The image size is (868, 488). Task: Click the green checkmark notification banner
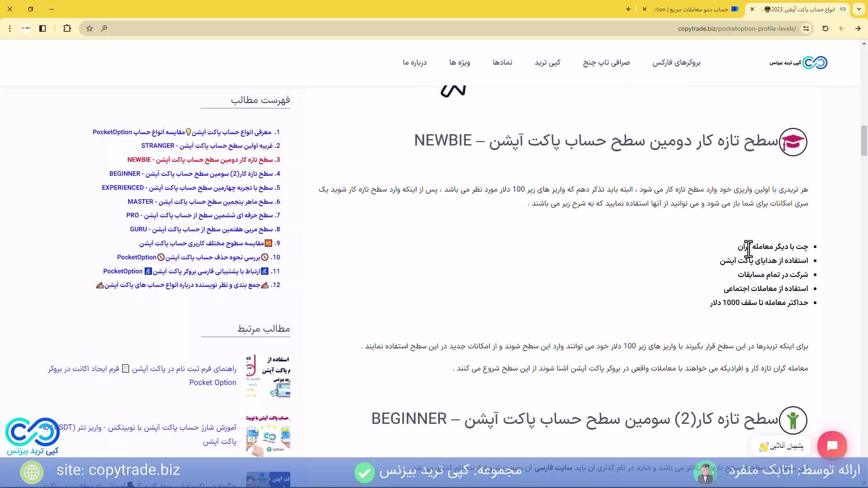[x=365, y=471]
